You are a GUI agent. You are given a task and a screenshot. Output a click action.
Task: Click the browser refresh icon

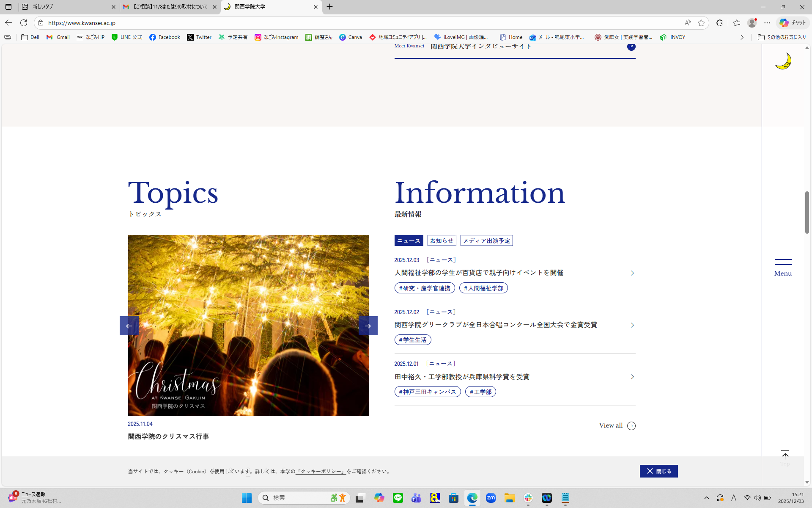tap(24, 23)
